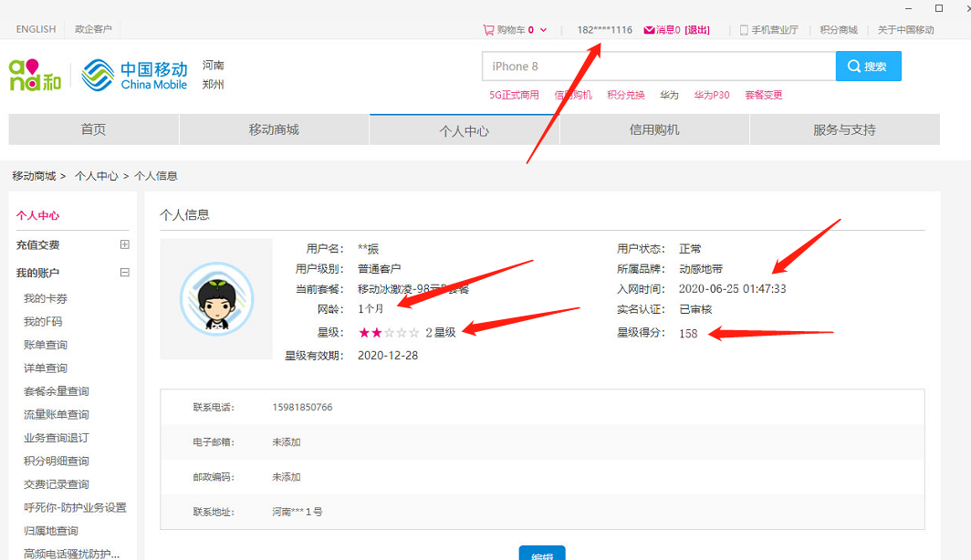Open 业务查询退订 in the sidebar
Image resolution: width=971 pixels, height=560 pixels.
point(57,438)
